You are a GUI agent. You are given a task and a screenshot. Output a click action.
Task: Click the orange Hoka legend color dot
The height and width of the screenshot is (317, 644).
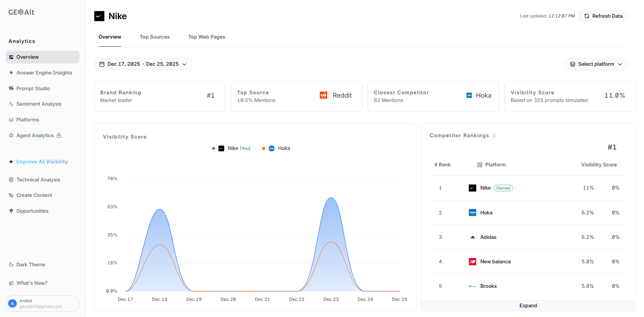[263, 149]
